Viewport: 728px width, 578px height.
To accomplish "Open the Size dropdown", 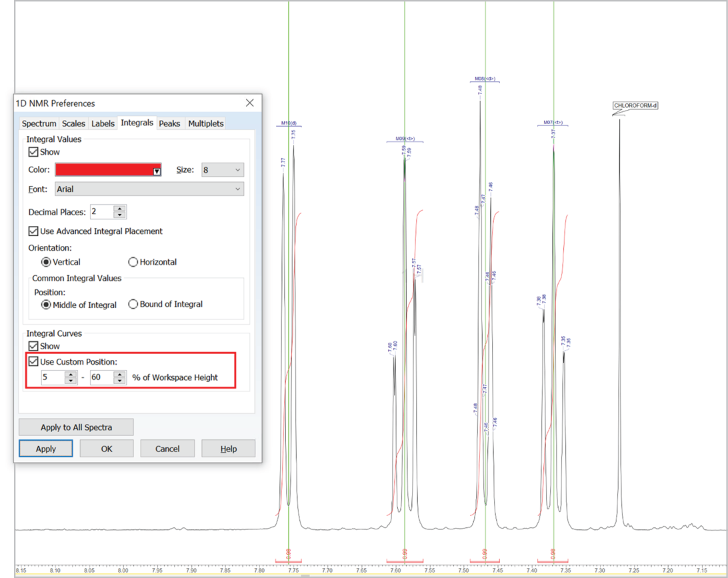I will click(x=222, y=169).
